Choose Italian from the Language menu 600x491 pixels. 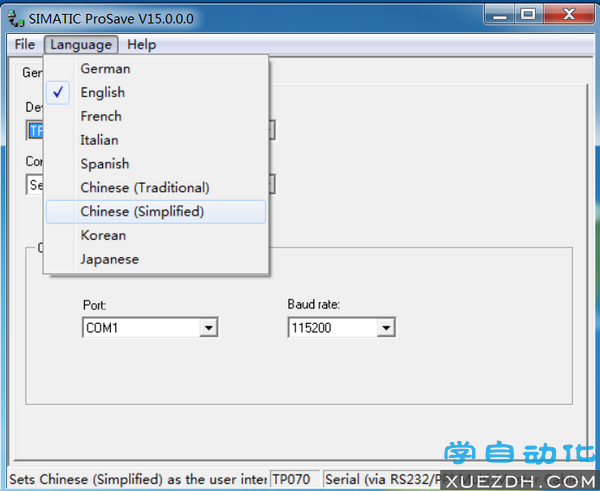pyautogui.click(x=156, y=140)
